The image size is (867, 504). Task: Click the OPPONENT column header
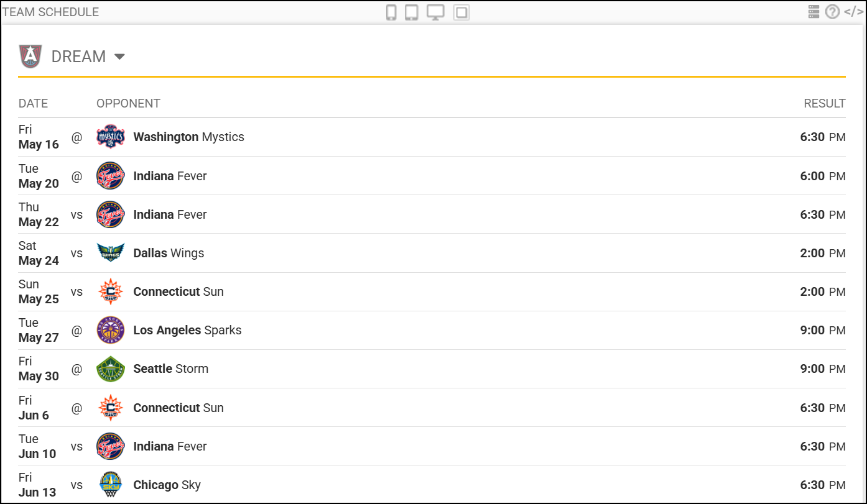(x=128, y=104)
